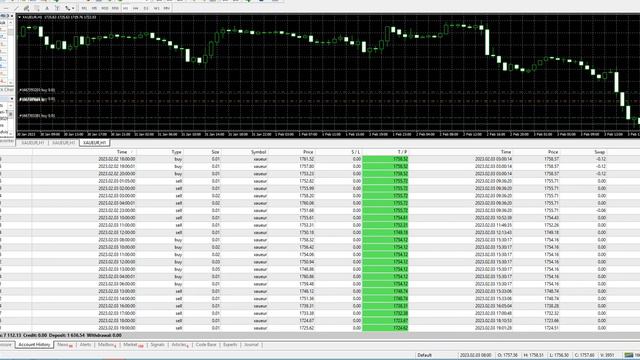Select the arrows drawing tool
The image size is (640, 360).
click(x=67, y=8)
